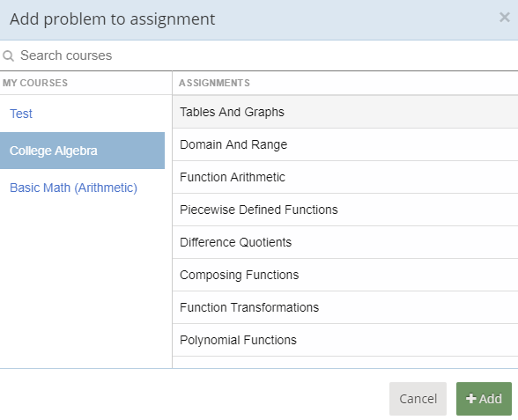Pick the Function Arithmetic assignment
The width and height of the screenshot is (518, 420).
tap(345, 177)
